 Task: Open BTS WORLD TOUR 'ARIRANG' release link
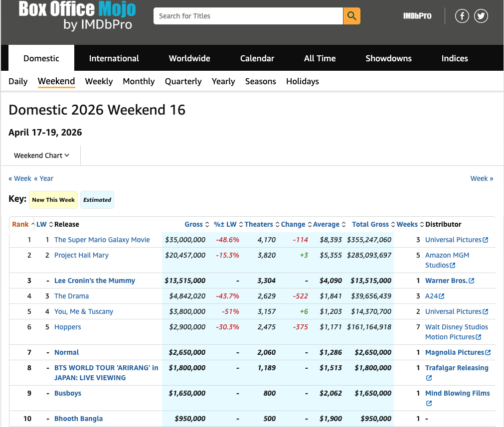click(x=106, y=373)
